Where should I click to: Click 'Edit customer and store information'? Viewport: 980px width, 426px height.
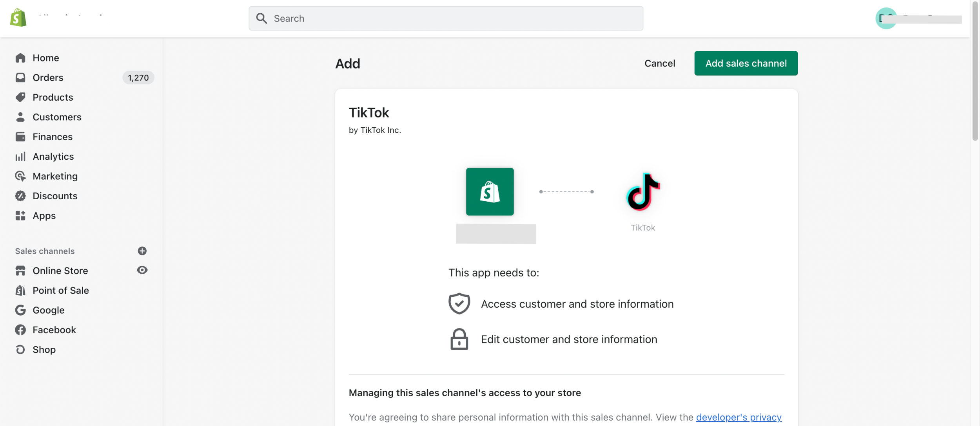[569, 339]
